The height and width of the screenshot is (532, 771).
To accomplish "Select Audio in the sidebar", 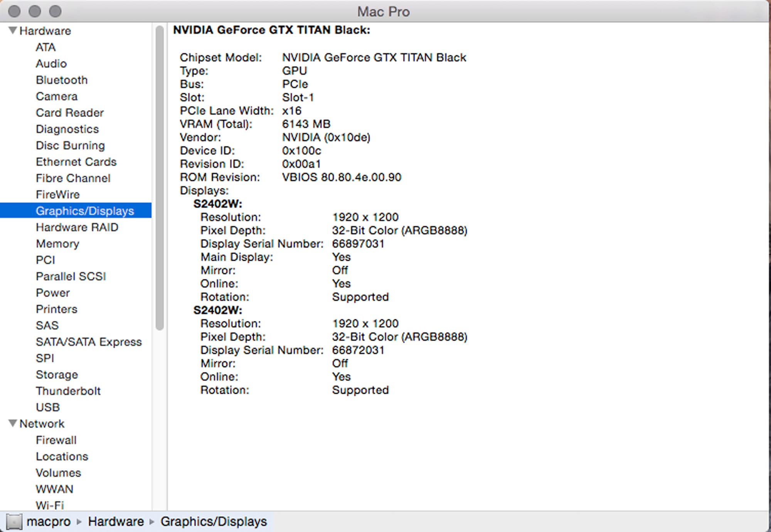I will [51, 64].
